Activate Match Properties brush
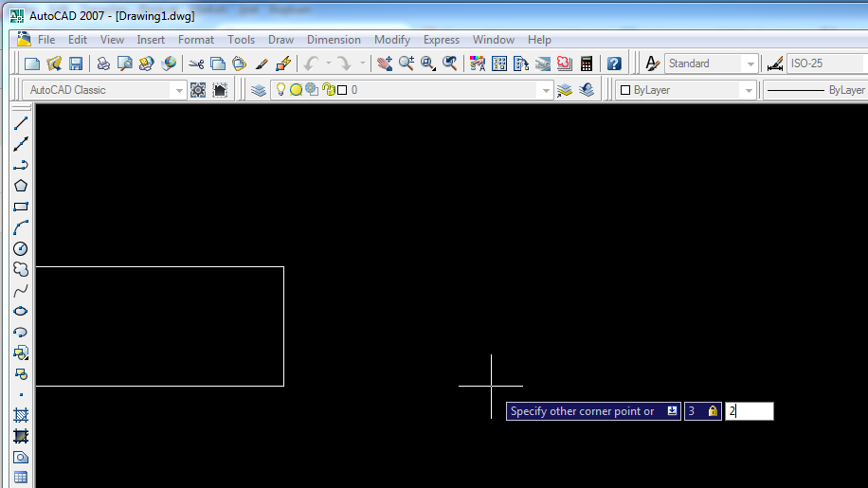Viewport: 868px width, 488px height. coord(262,63)
